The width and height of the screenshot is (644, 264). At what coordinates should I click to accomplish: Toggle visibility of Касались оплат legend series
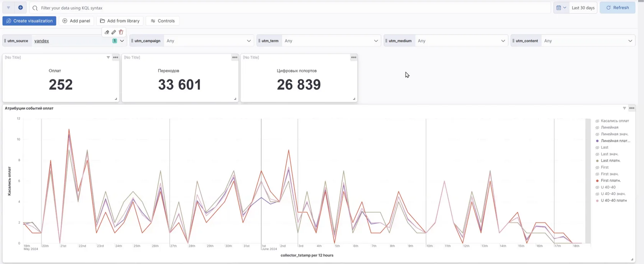click(613, 121)
